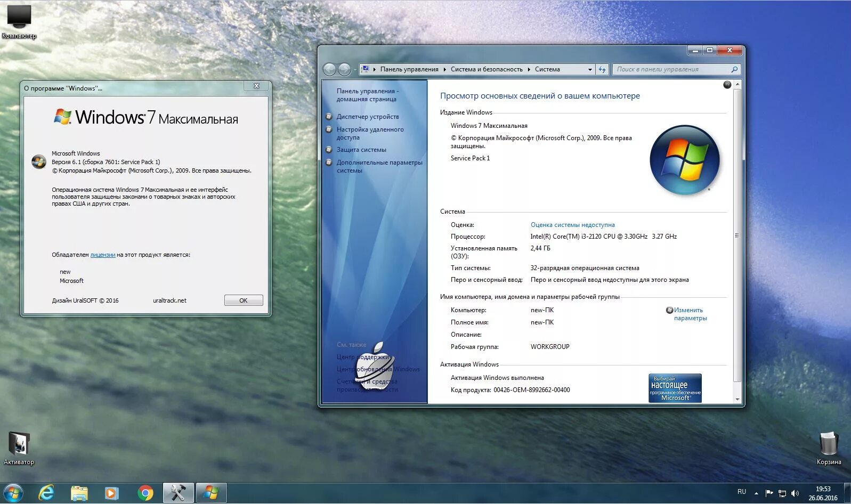This screenshot has width=851, height=504.
Task: Show hidden tray icons arrow
Action: pyautogui.click(x=756, y=493)
